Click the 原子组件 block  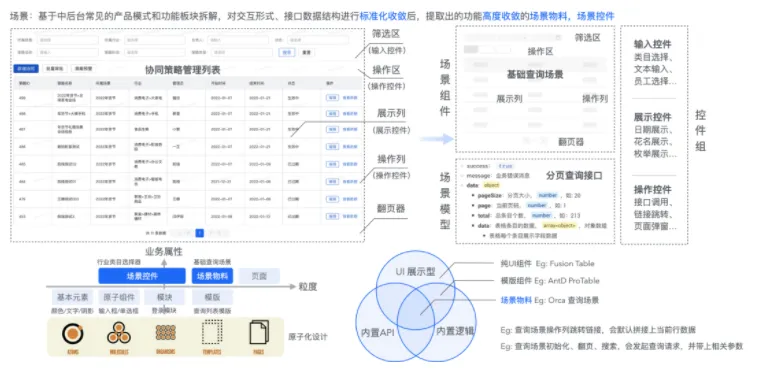point(119,297)
